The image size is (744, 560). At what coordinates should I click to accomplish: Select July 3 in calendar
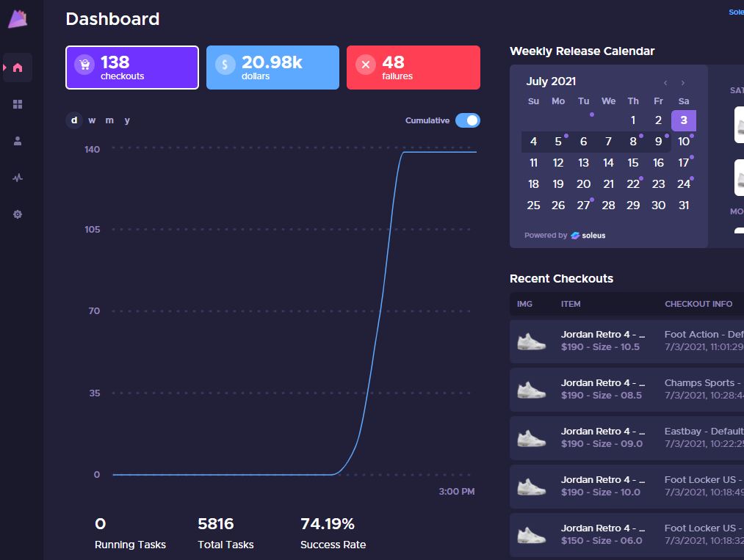(x=684, y=120)
